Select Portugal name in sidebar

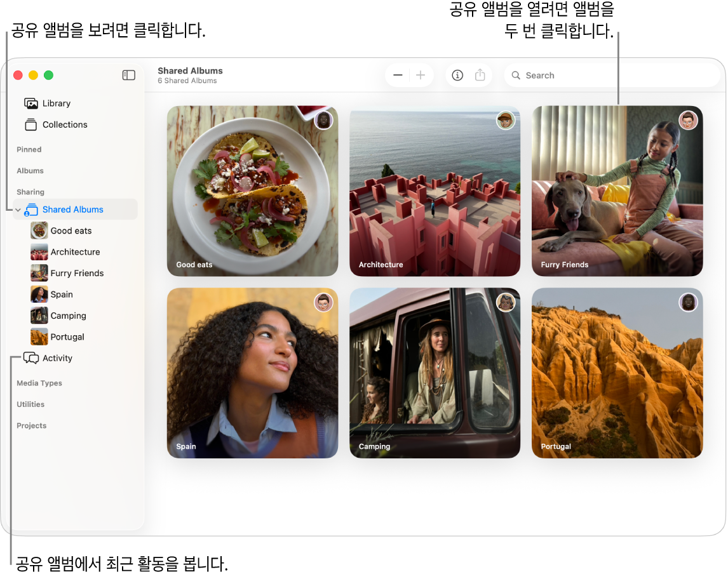click(x=67, y=337)
